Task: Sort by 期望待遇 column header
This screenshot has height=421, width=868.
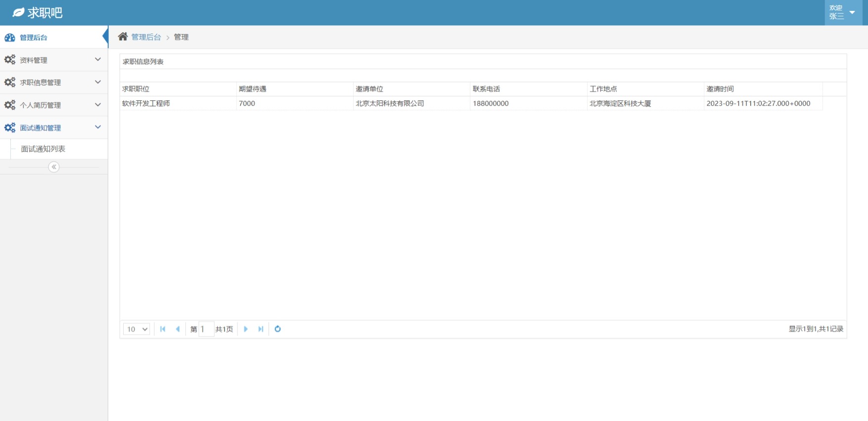Action: tap(253, 89)
